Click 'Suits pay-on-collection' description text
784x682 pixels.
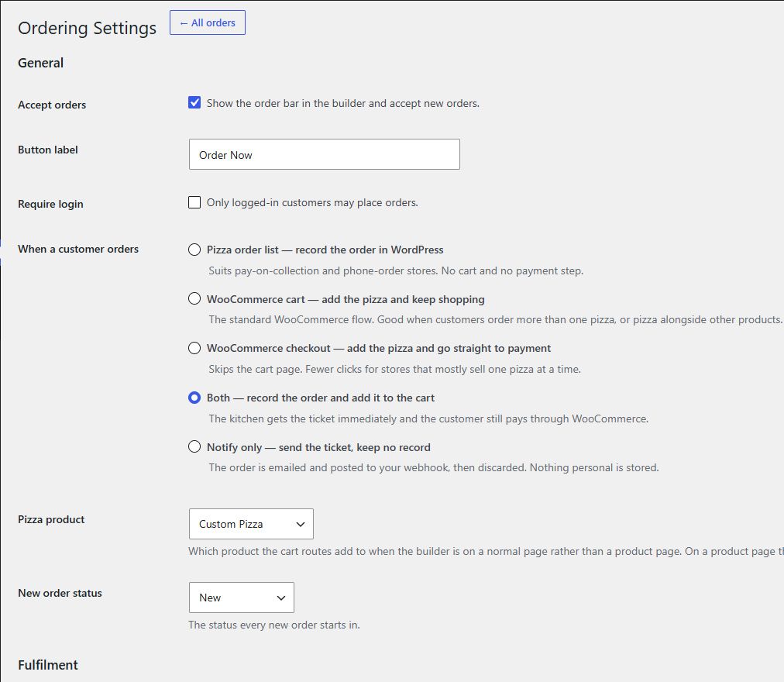tap(396, 270)
